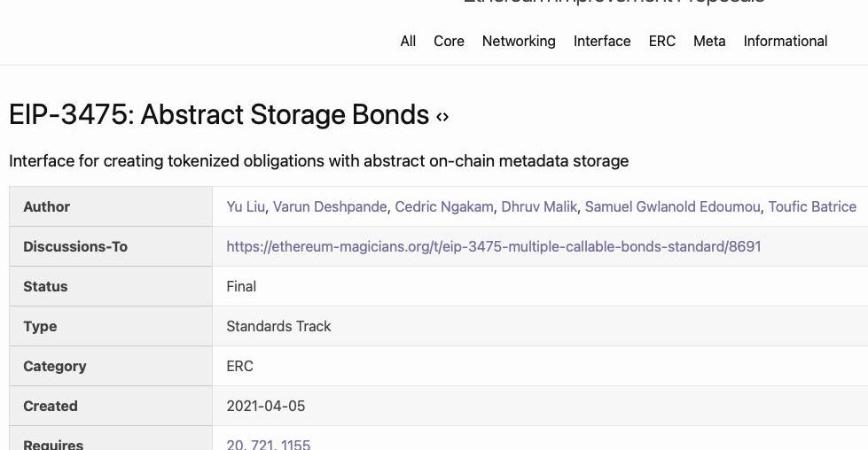The image size is (868, 450).
Task: Open required EIP 20 link
Action: pyautogui.click(x=235, y=445)
